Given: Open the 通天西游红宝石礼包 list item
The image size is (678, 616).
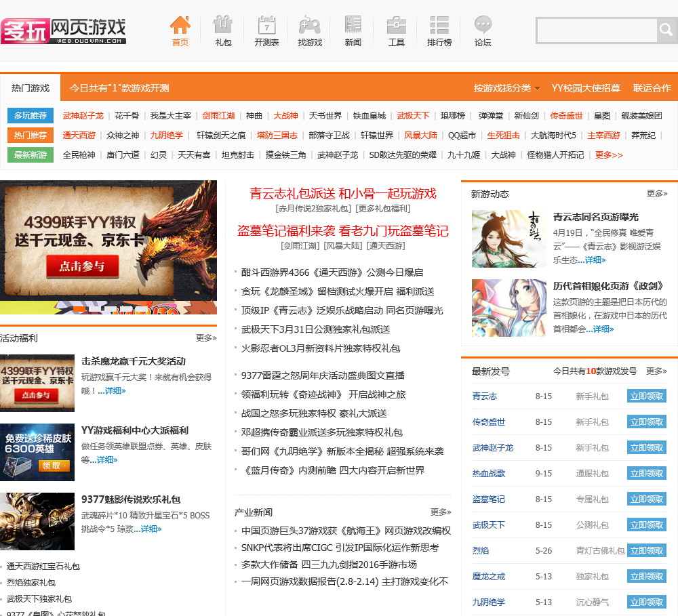Looking at the screenshot, I should (43, 567).
